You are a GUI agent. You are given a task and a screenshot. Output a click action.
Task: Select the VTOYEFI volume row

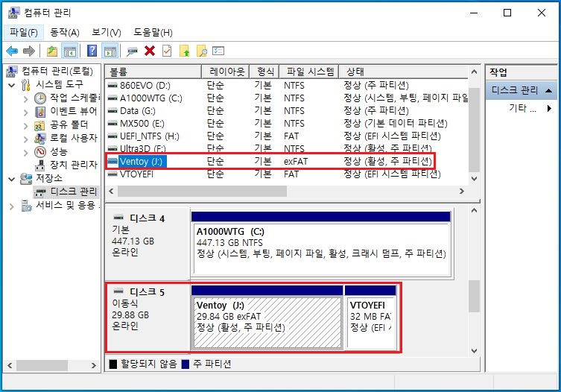pyautogui.click(x=287, y=174)
